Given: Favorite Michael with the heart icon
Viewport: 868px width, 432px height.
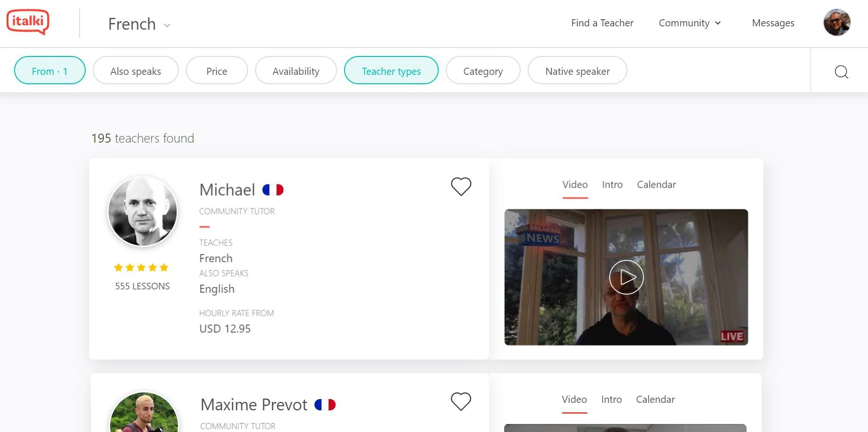Looking at the screenshot, I should point(461,186).
